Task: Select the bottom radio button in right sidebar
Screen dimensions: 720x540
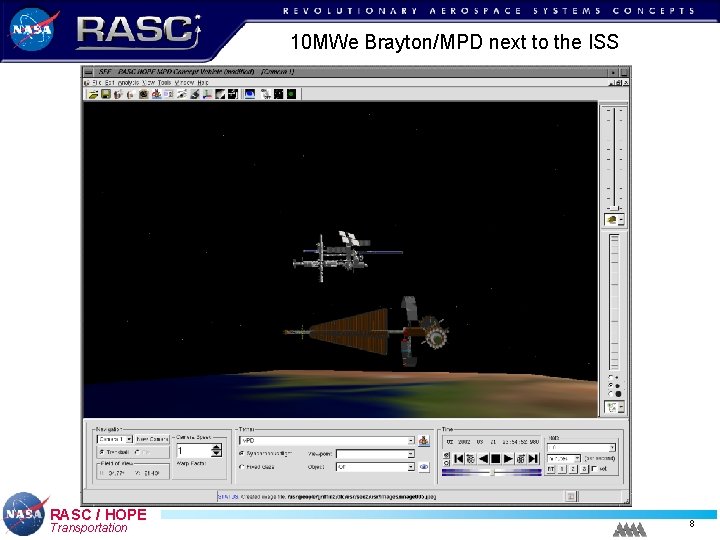Action: [611, 394]
